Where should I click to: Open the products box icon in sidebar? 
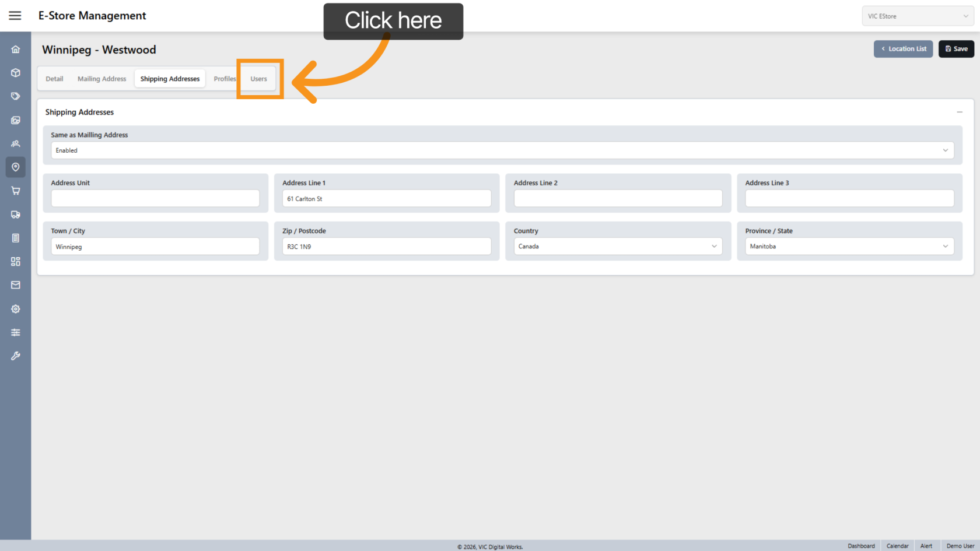(x=16, y=73)
